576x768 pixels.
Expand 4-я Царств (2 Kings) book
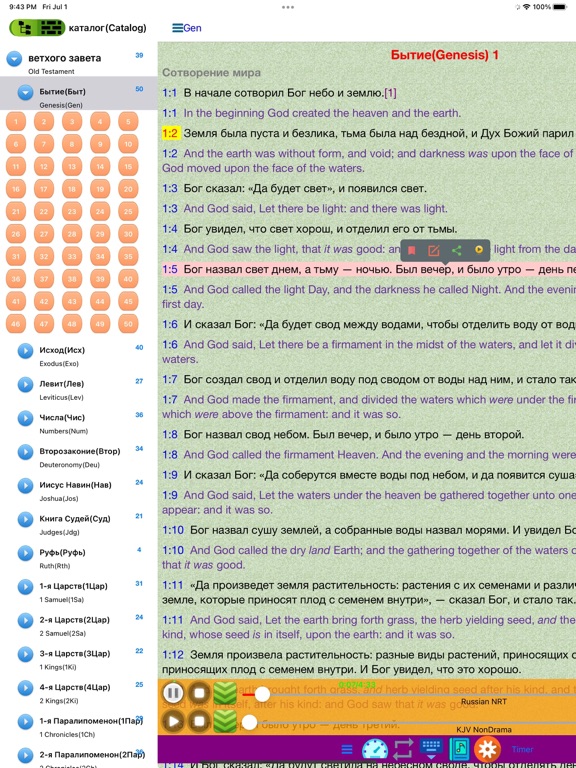click(25, 688)
